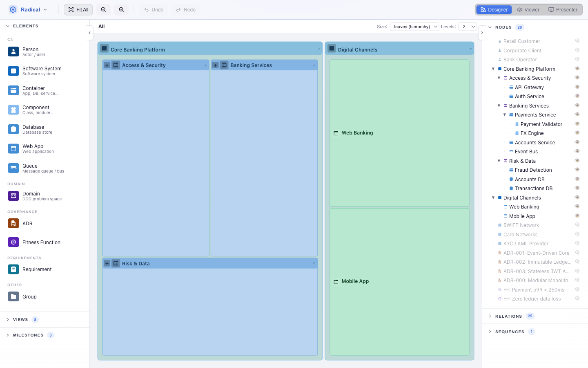Expand the Sequences section

(x=535, y=332)
